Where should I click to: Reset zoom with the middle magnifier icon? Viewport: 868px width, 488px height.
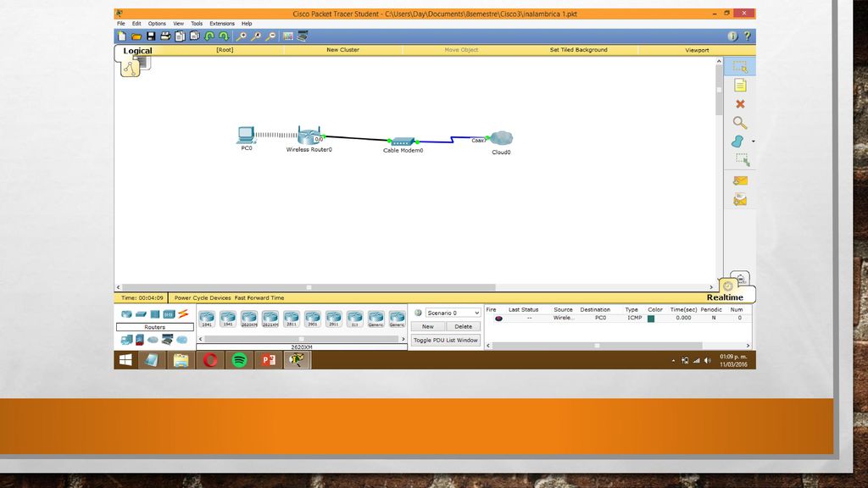point(256,36)
